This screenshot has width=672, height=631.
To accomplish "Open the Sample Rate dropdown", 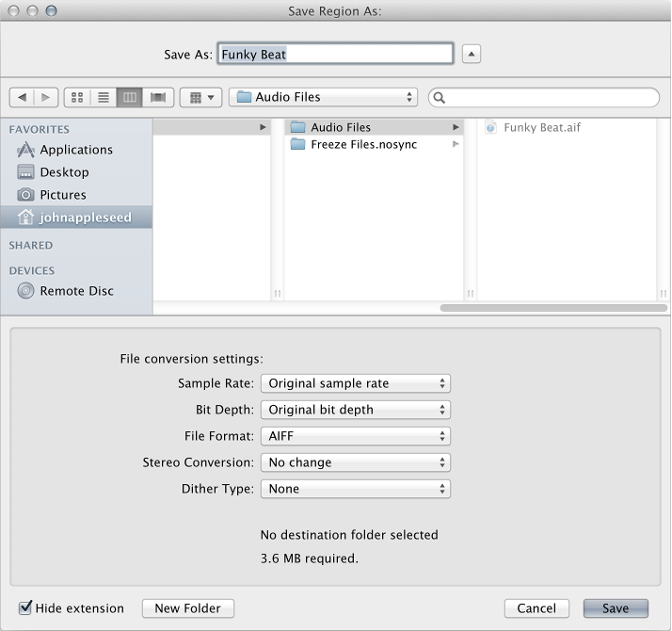I will pos(355,383).
